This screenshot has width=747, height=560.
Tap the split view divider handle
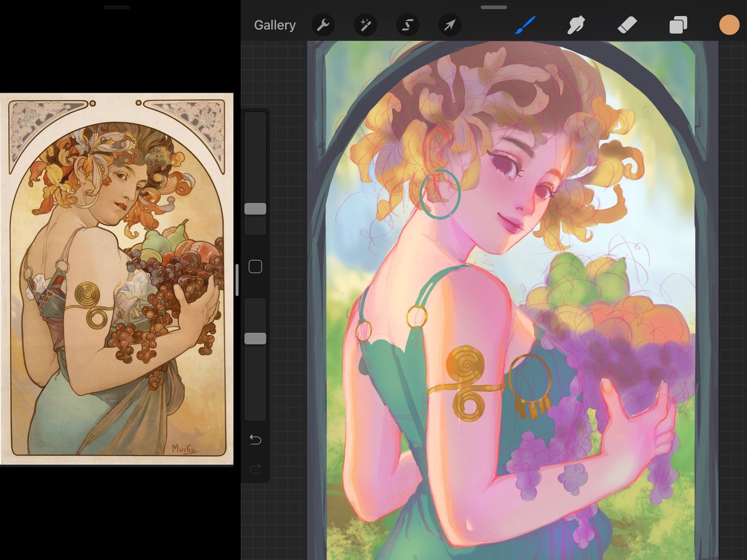237,280
